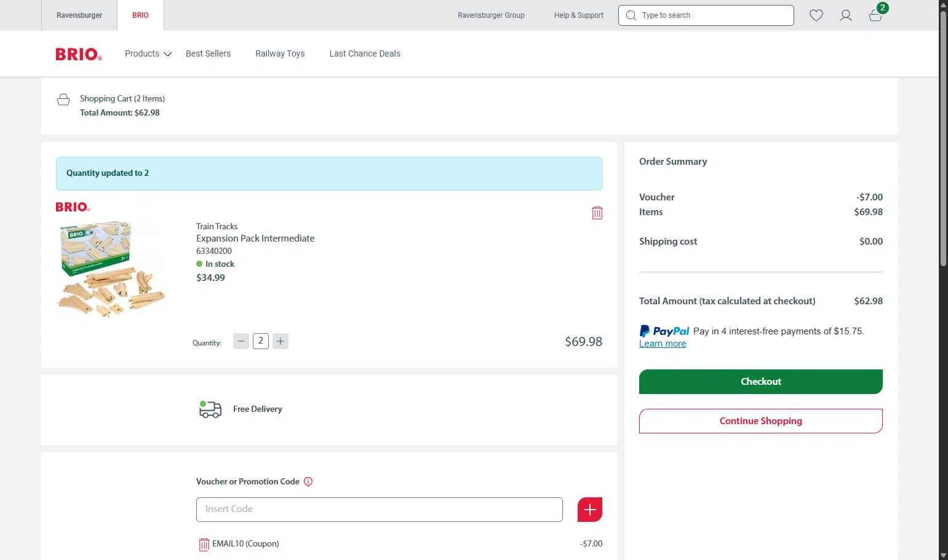Image resolution: width=948 pixels, height=560 pixels.
Task: Expand the Products dropdown menu
Action: [x=148, y=53]
